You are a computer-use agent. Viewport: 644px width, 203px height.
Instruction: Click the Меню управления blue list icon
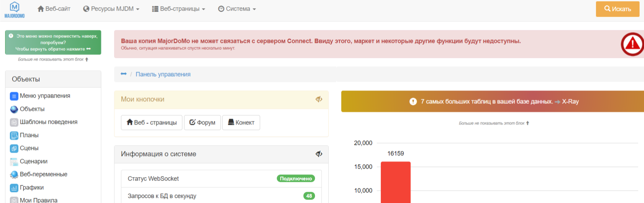click(14, 96)
